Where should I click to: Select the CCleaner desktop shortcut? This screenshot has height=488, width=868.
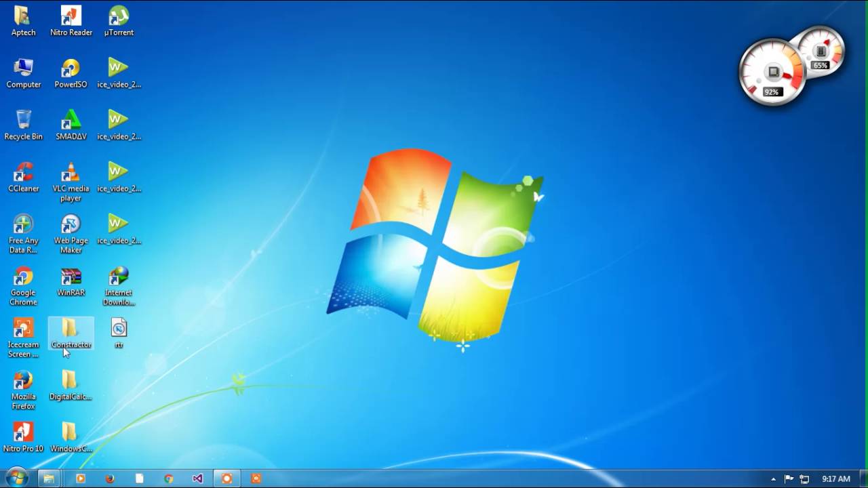[23, 178]
